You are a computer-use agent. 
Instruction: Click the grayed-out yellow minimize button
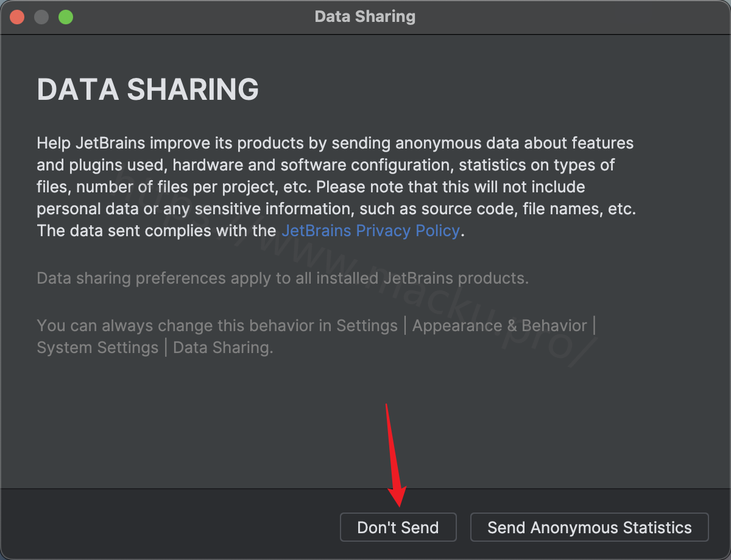[41, 16]
